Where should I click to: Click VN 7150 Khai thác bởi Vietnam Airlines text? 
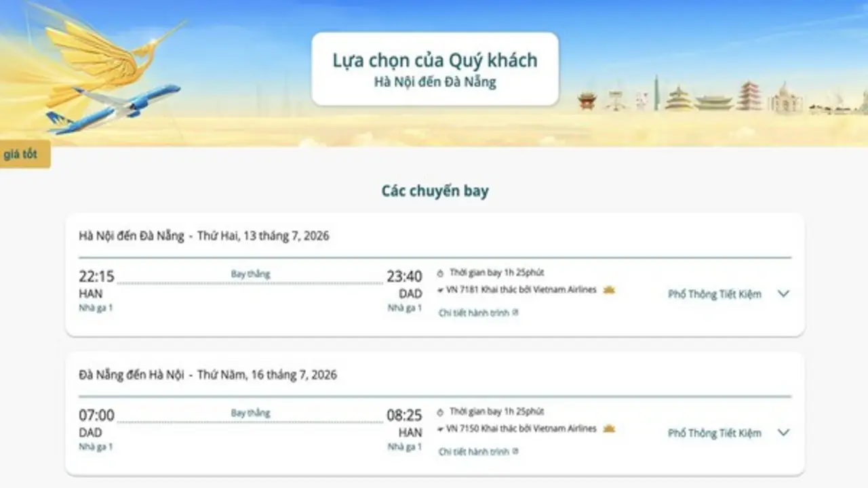521,429
